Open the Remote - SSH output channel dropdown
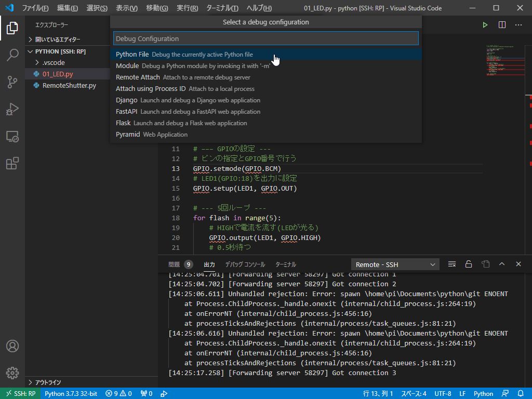The width and height of the screenshot is (532, 399). tap(395, 264)
